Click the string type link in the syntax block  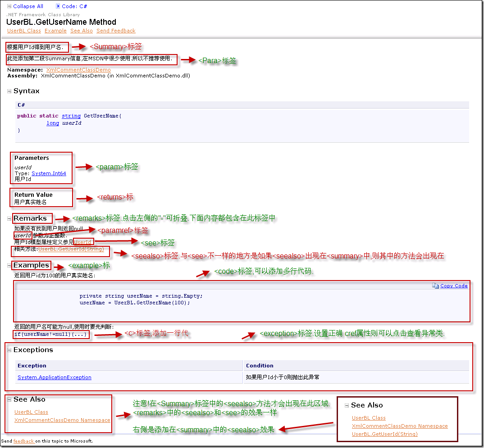pos(71,116)
